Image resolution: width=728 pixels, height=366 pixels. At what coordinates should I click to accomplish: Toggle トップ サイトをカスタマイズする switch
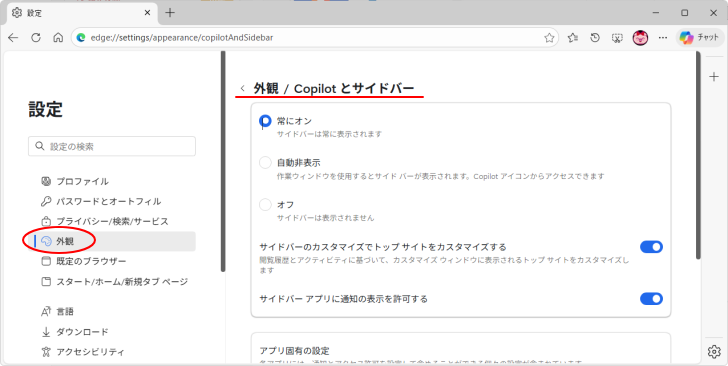pos(651,247)
